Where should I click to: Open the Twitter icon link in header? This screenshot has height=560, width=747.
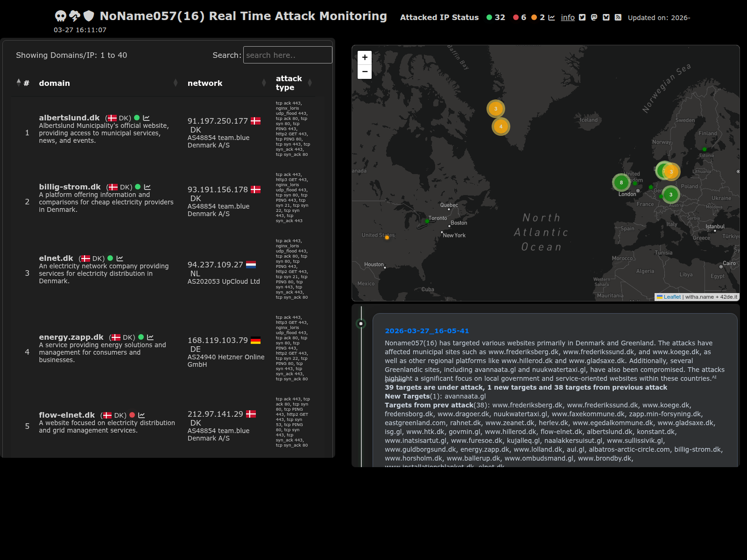(582, 17)
